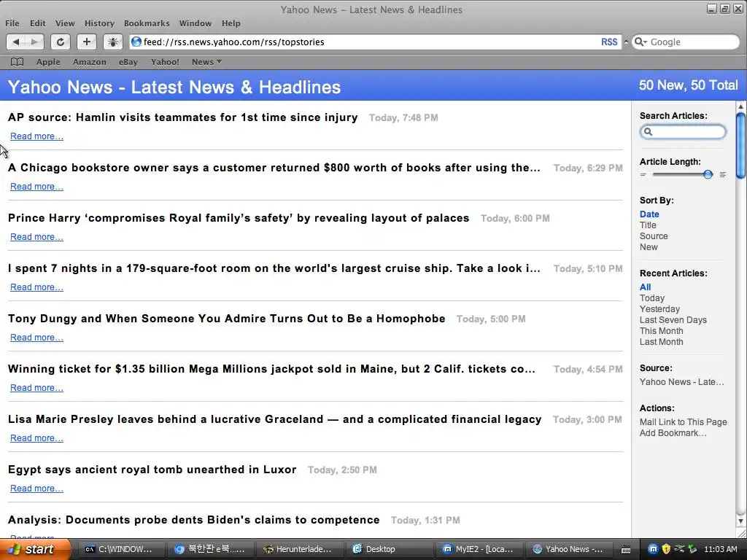Open the Windows start button
This screenshot has width=747, height=560.
[34, 550]
